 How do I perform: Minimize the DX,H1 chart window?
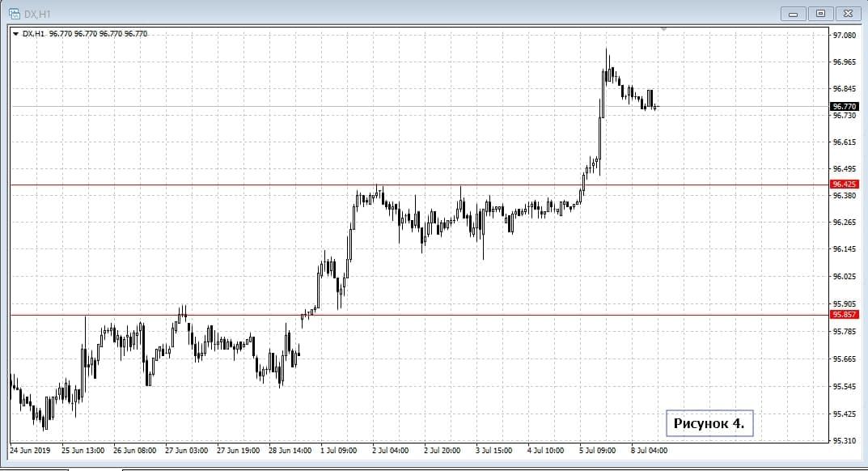pos(793,14)
